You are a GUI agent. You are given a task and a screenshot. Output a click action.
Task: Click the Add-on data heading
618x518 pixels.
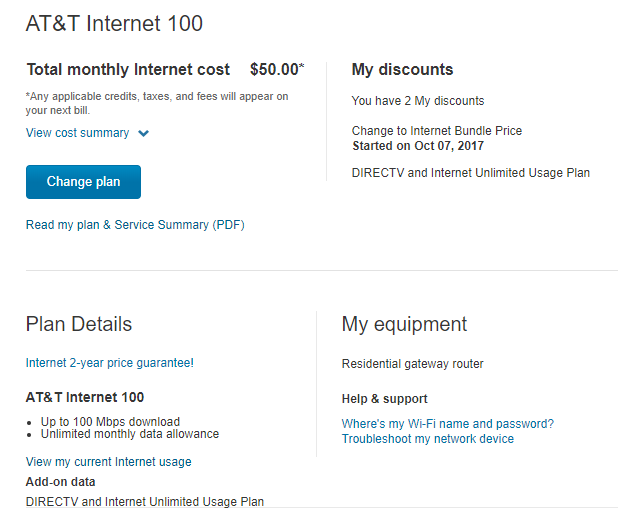click(x=60, y=481)
